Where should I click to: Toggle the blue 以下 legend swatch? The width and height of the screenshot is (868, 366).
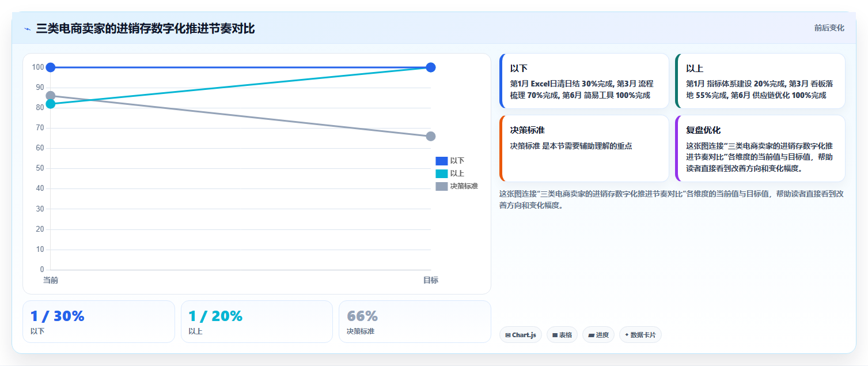click(441, 161)
